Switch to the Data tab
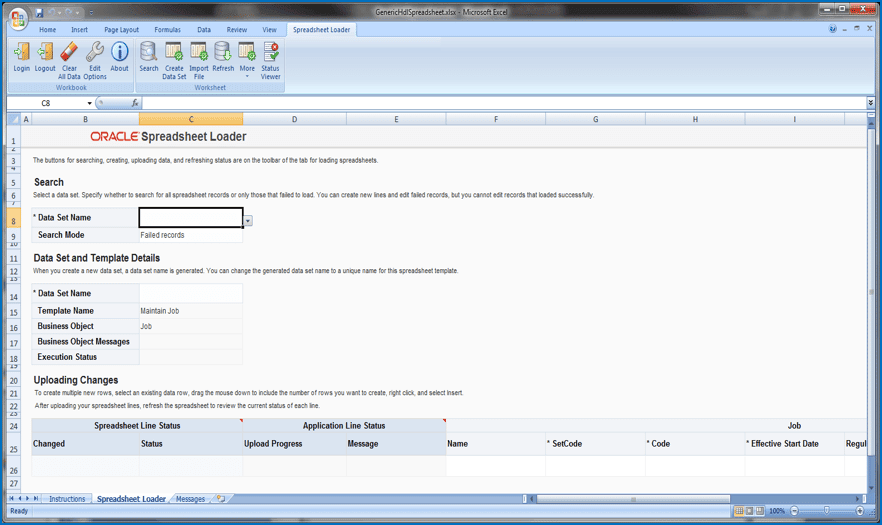This screenshot has height=525, width=882. (x=204, y=30)
